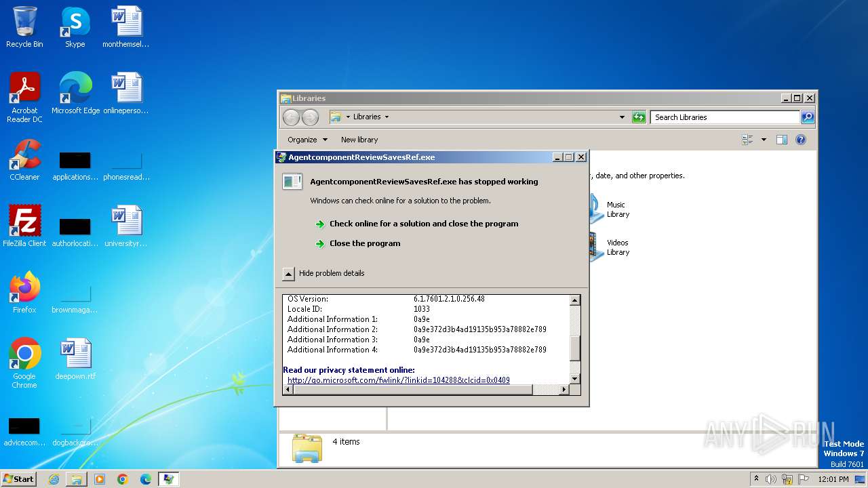
Task: Click the Locale ID value 1033
Action: (422, 309)
